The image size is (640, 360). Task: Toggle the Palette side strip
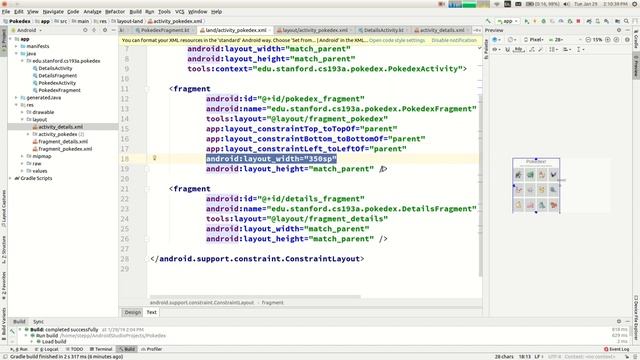[486, 49]
